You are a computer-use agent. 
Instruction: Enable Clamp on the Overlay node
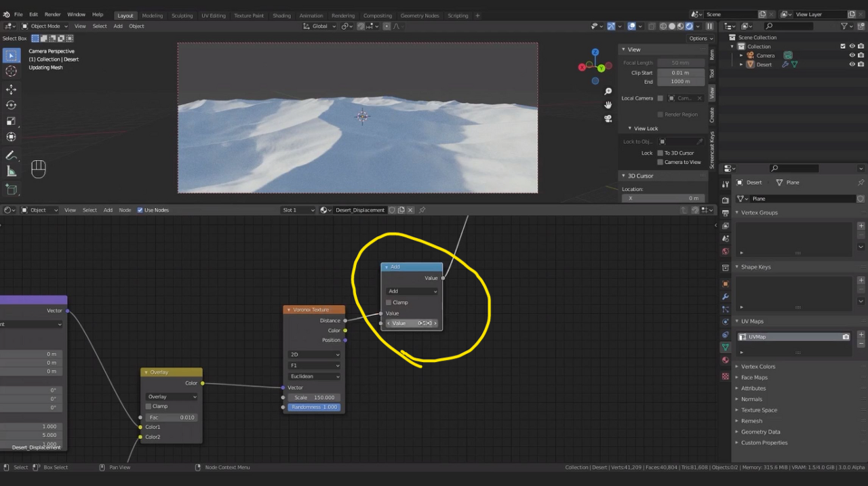tap(149, 406)
